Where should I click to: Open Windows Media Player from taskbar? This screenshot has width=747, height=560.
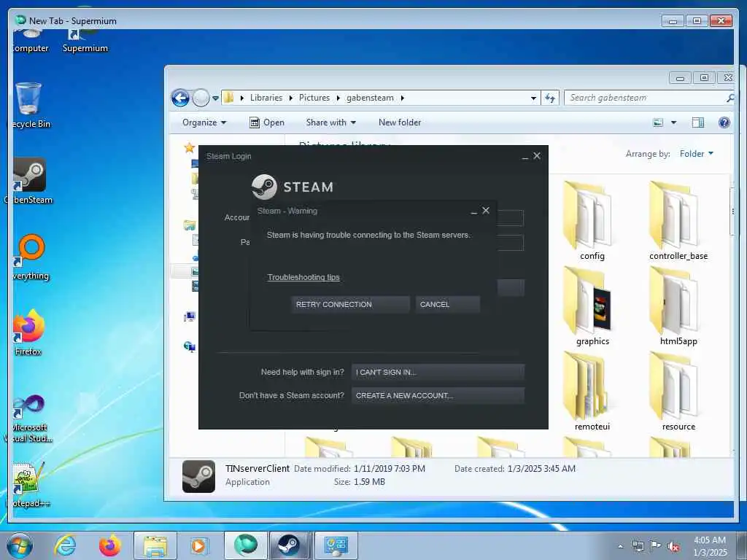pos(198,545)
